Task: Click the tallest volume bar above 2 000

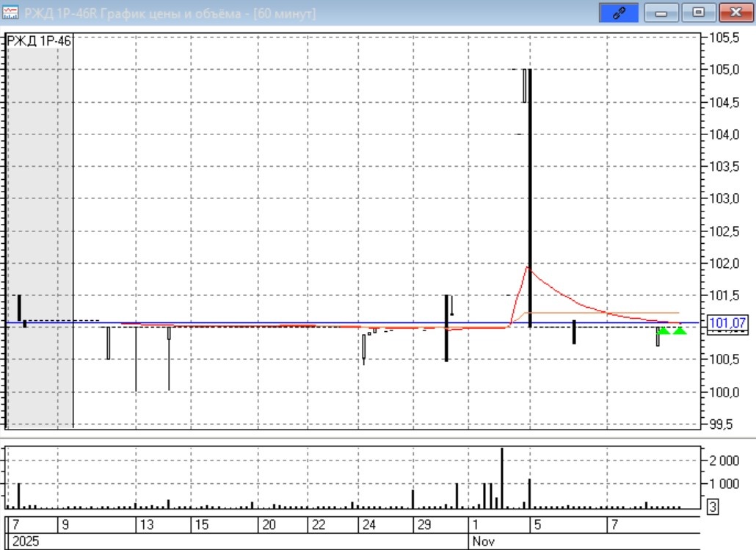Action: 502,478
